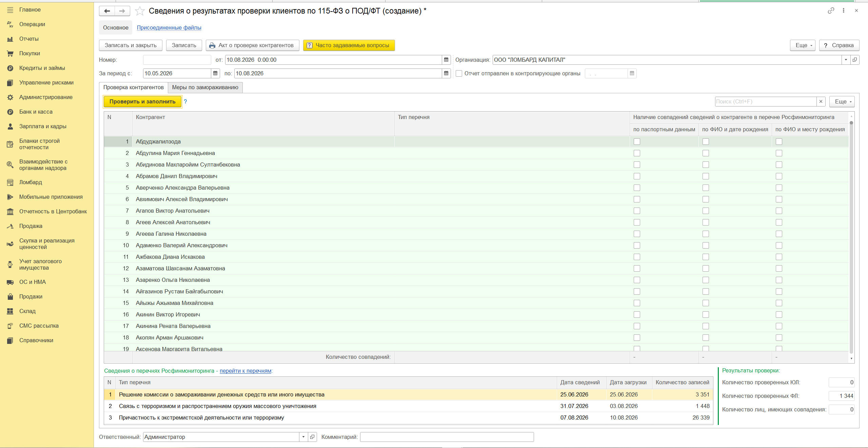Viewport: 868px width, 448px height.
Task: Open Мобильные приложения icon
Action: (10, 197)
